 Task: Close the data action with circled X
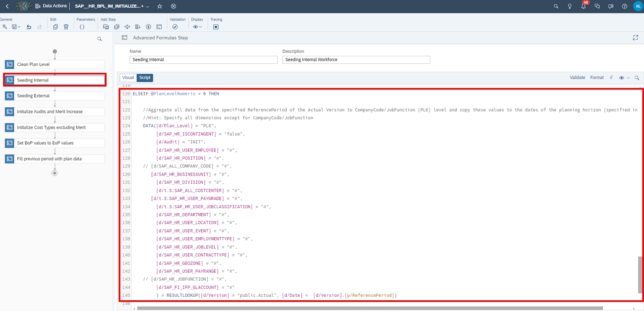(174, 6)
